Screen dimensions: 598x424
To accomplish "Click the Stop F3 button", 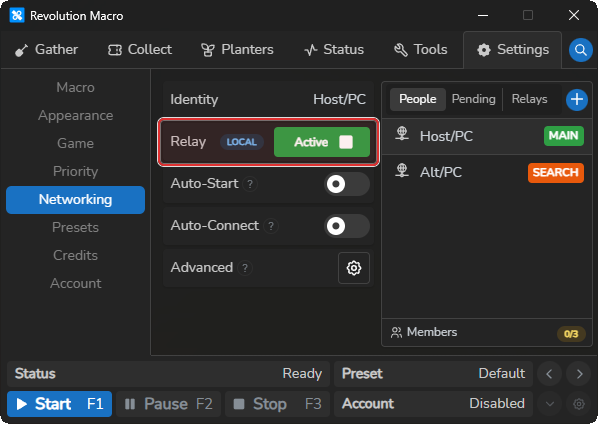I will pos(277,404).
